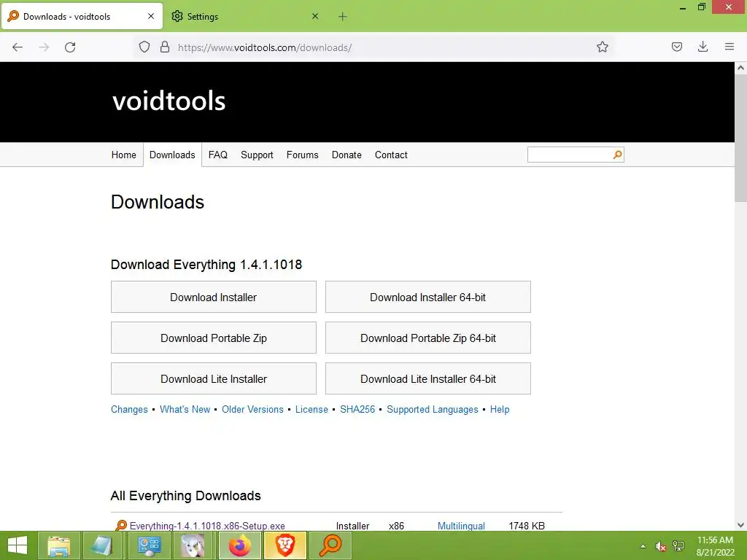This screenshot has width=747, height=560.
Task: Click the browser back arrow
Action: pyautogui.click(x=18, y=47)
